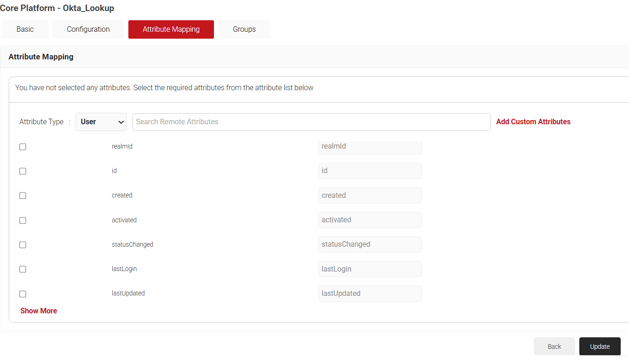Viewport: 629px width, 364px height.
Task: Check the lastLogin attribute checkbox
Action: pyautogui.click(x=23, y=269)
